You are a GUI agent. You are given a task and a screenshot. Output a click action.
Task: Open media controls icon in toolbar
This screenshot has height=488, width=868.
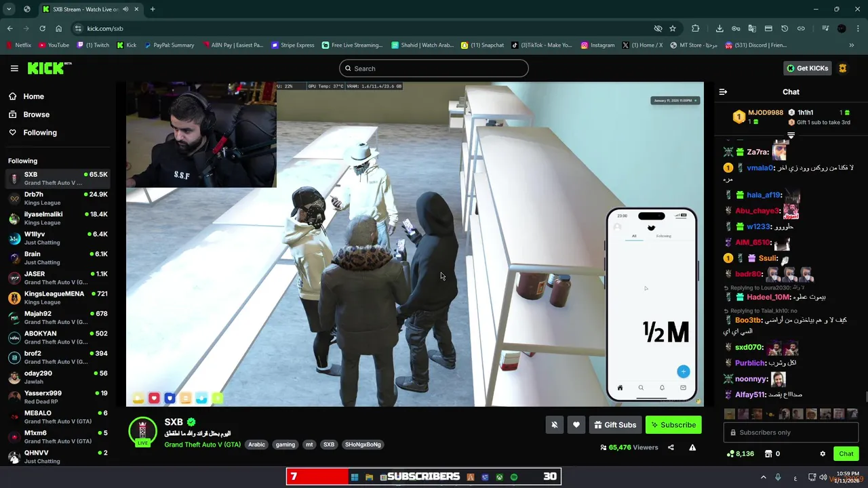[x=825, y=28]
